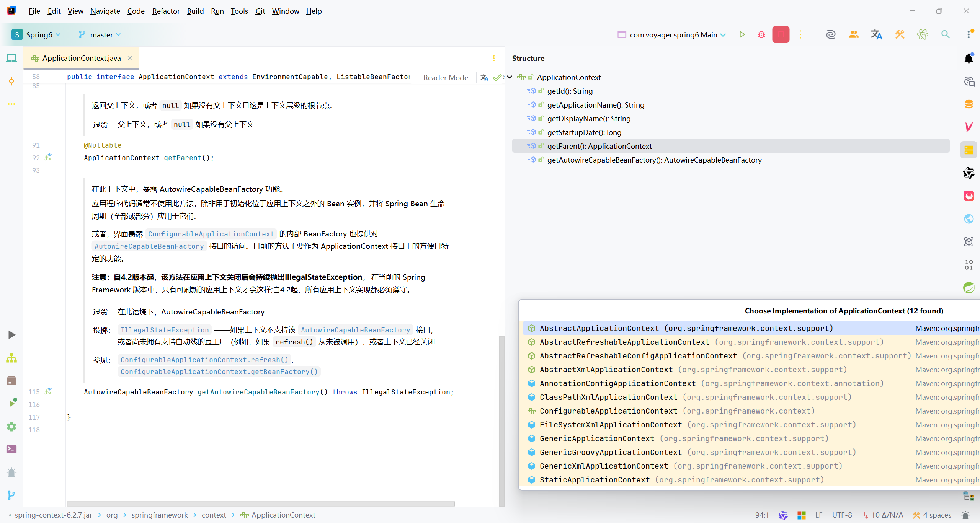980x523 pixels.
Task: Open the Terminal tool window icon
Action: tap(11, 449)
